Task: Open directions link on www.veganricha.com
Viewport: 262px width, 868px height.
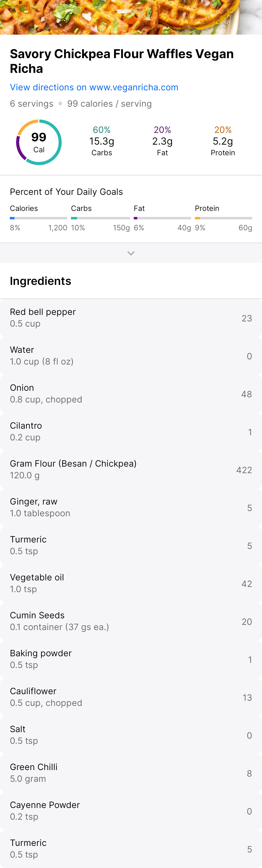Action: (x=94, y=87)
